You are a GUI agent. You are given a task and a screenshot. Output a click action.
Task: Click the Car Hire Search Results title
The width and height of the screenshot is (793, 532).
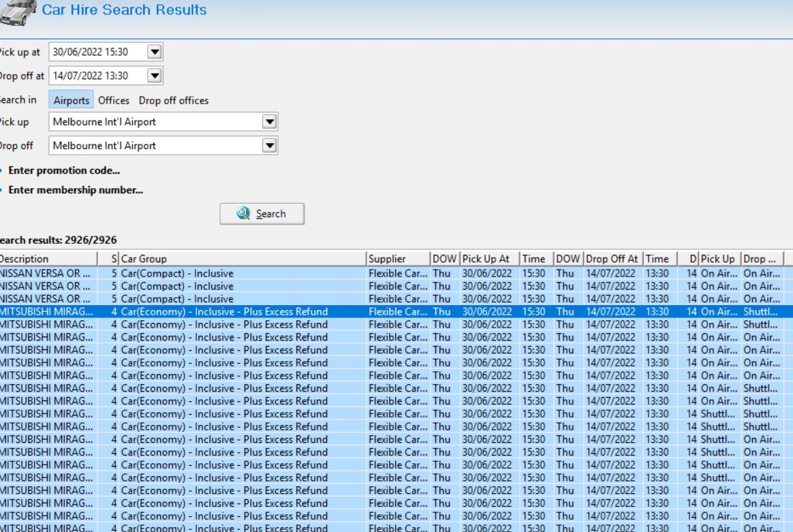pos(124,10)
